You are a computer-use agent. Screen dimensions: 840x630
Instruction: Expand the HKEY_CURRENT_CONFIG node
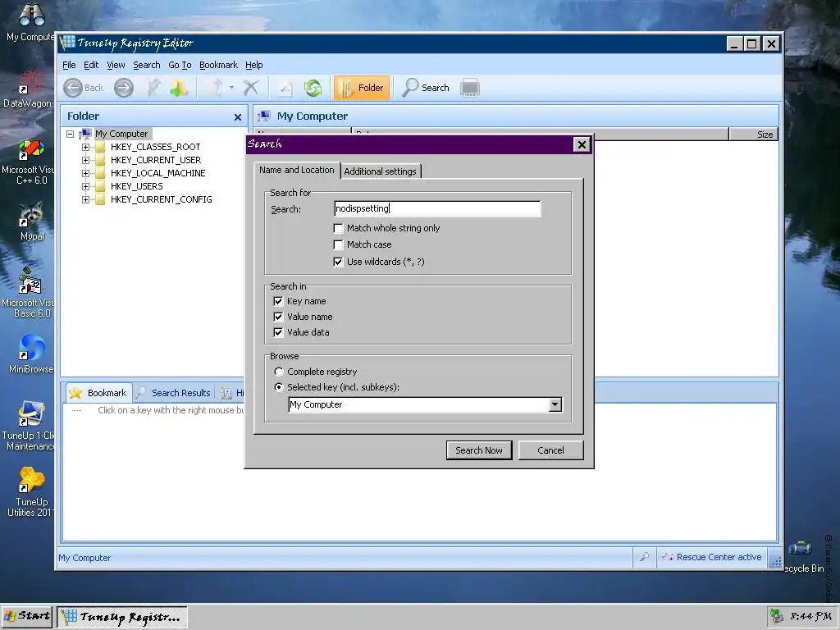[x=85, y=199]
